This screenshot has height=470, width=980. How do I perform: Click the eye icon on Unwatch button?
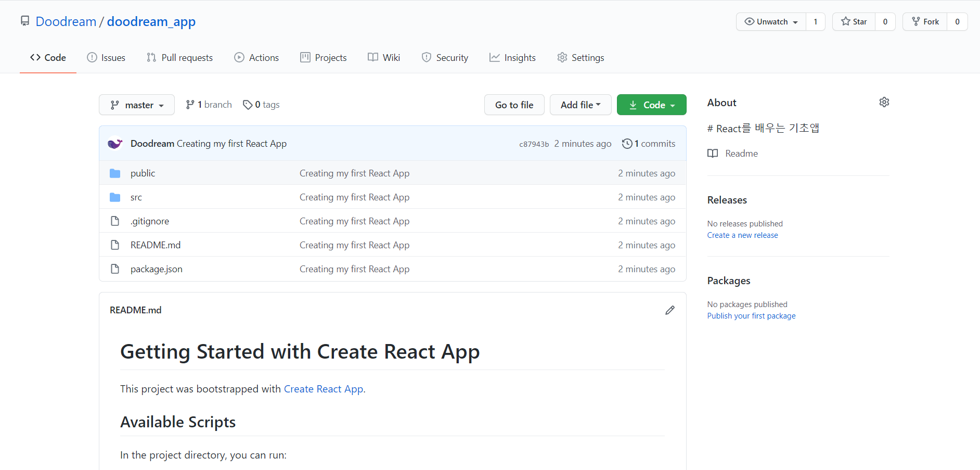(x=750, y=21)
